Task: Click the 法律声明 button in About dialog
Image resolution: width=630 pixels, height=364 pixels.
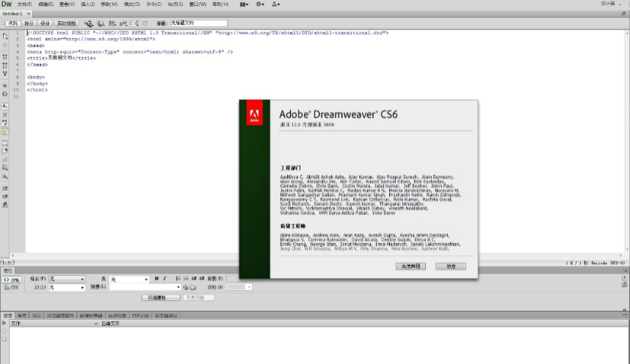Action: (410, 266)
